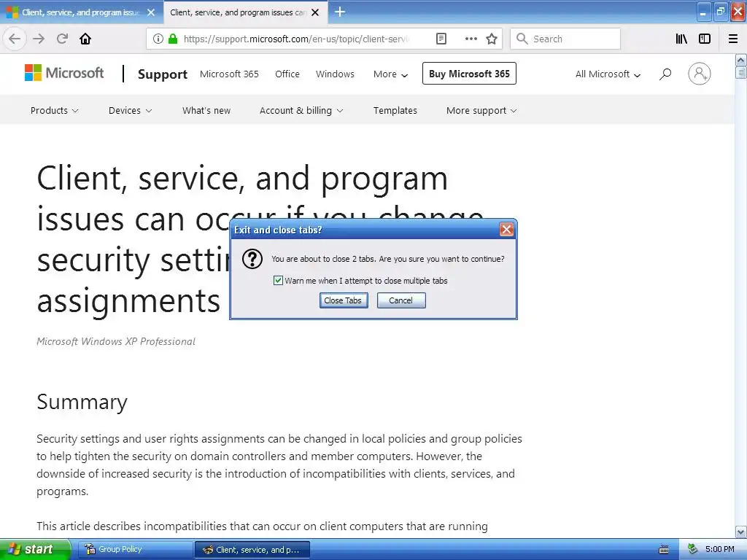Go to Windows support section
This screenshot has height=560, width=747.
tap(335, 74)
